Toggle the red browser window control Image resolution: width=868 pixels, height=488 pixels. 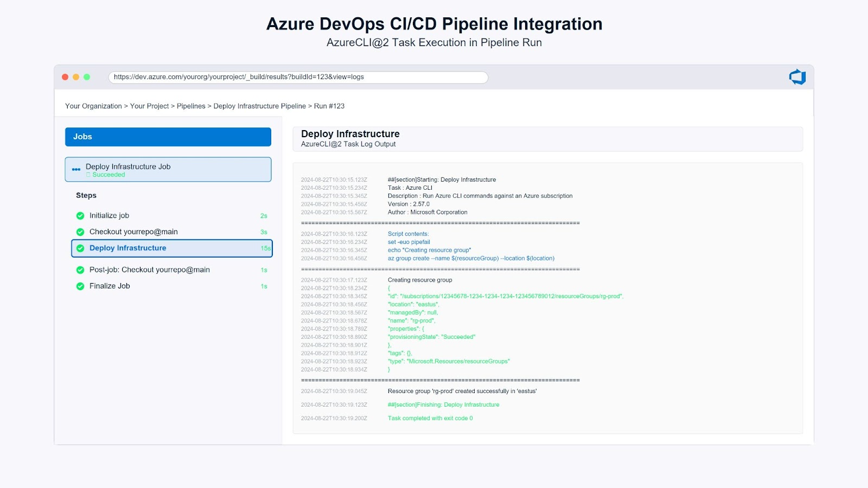66,76
